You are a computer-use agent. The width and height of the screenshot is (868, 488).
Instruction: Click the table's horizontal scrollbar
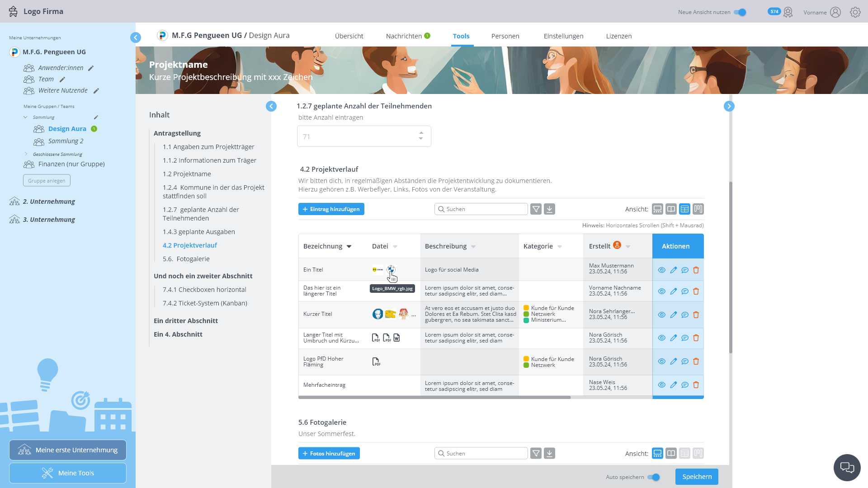pos(434,398)
